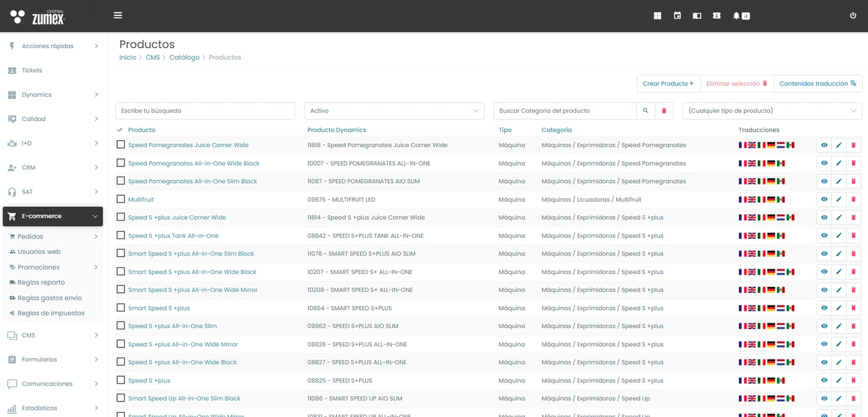Expand the Dynamics sidebar section
Screen dimensions: 868x417
pyautogui.click(x=53, y=95)
